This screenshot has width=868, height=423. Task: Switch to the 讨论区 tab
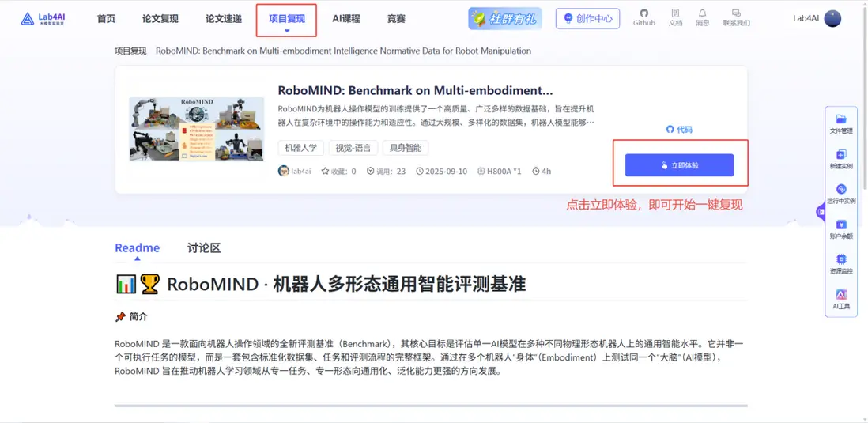pos(204,248)
